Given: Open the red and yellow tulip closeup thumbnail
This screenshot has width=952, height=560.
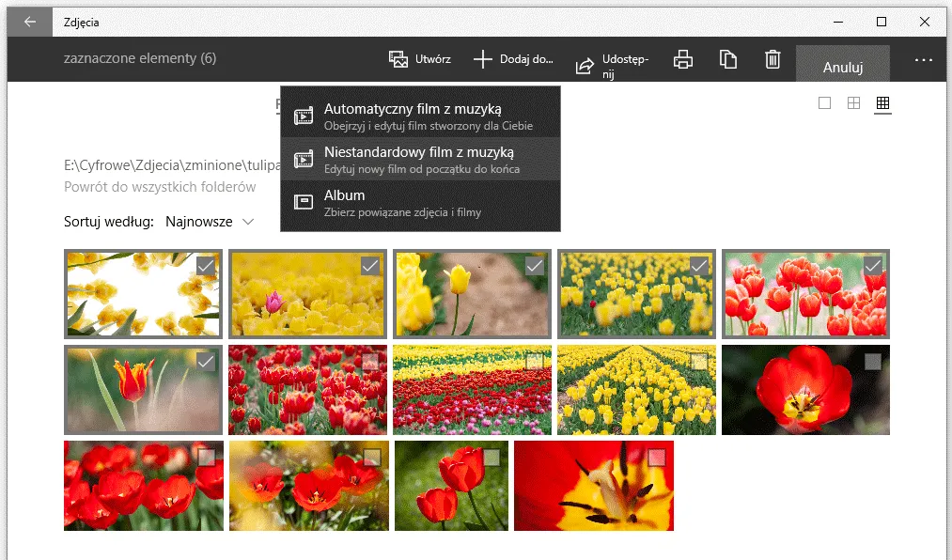Looking at the screenshot, I should pyautogui.click(x=592, y=487).
